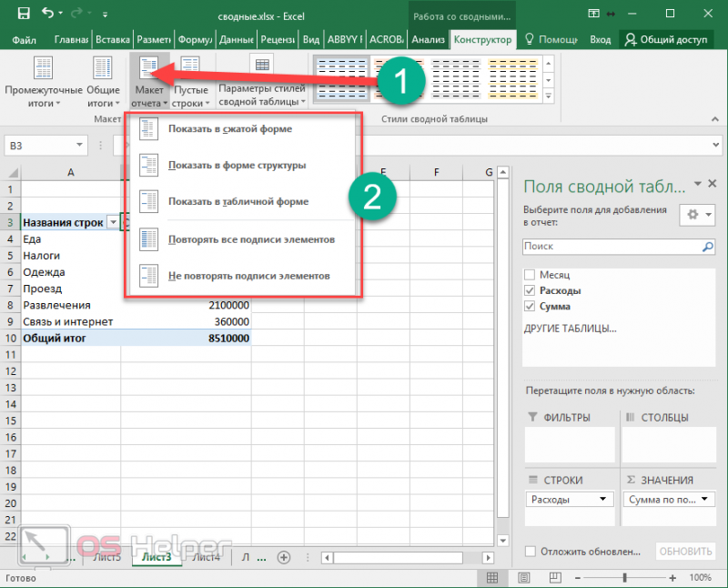Select column A header
The height and width of the screenshot is (588, 728).
click(x=71, y=172)
